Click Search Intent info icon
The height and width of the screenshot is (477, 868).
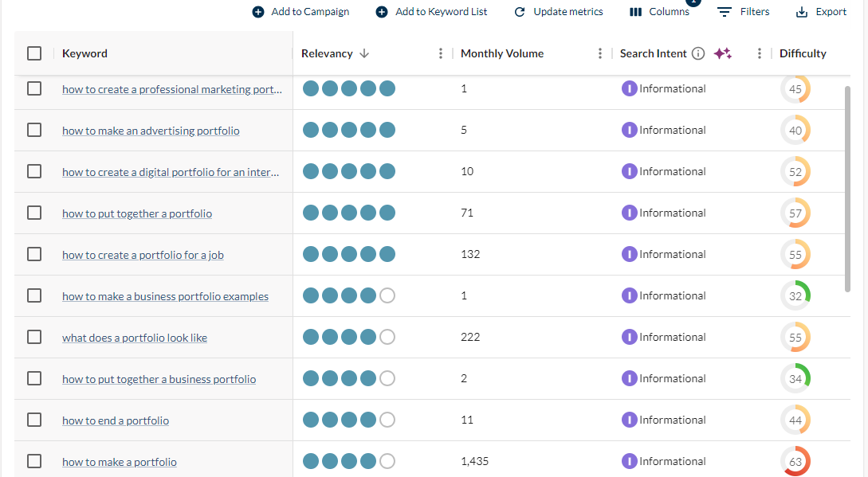(698, 53)
